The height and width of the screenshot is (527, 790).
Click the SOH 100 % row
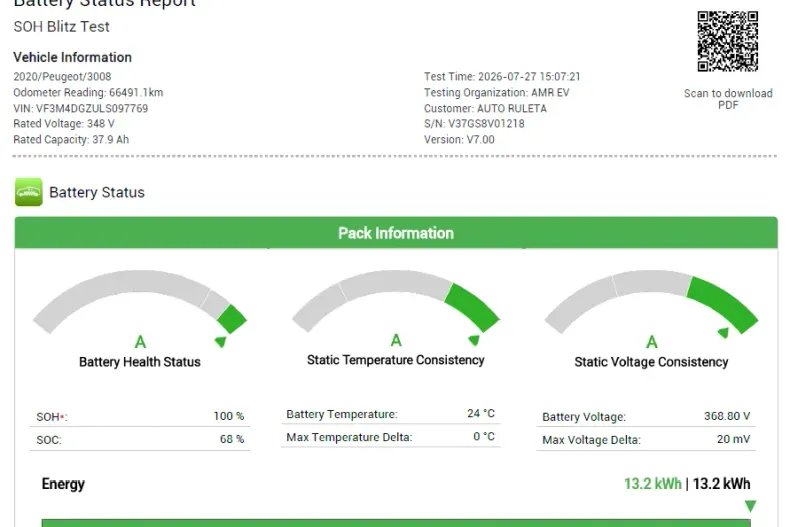[x=140, y=417]
